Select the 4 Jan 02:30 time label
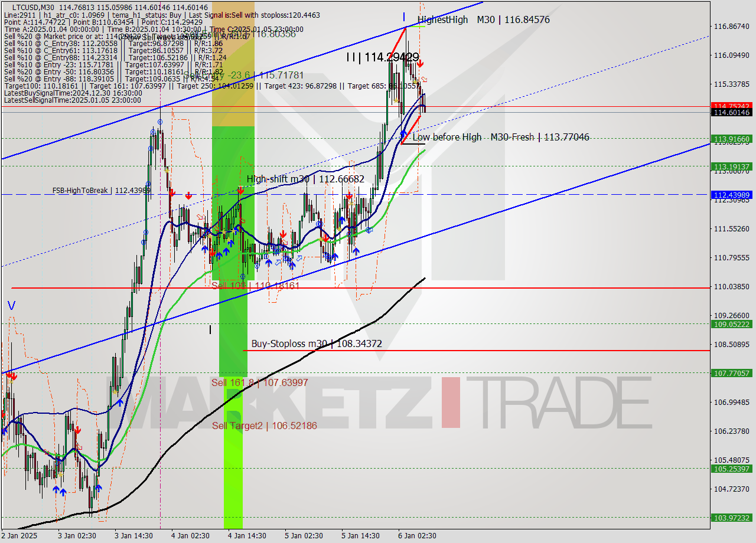The width and height of the screenshot is (756, 543). click(191, 536)
